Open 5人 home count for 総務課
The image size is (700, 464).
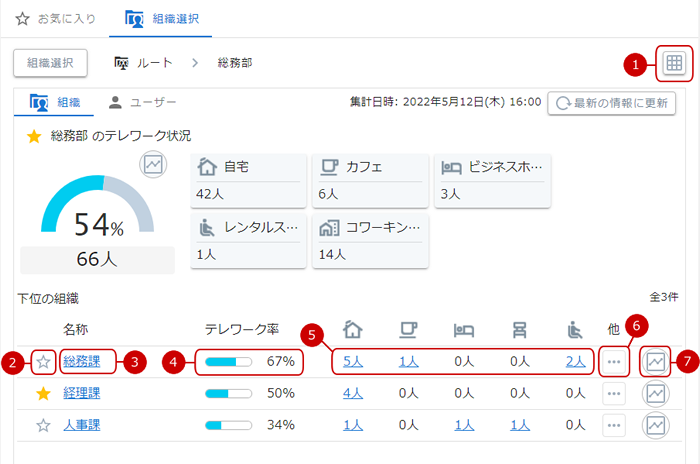[353, 361]
